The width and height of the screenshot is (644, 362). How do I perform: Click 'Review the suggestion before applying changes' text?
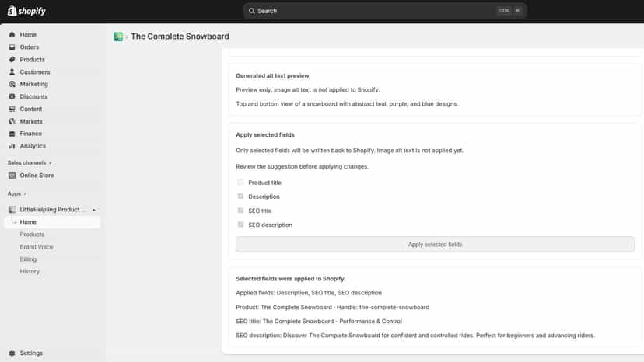click(x=302, y=167)
